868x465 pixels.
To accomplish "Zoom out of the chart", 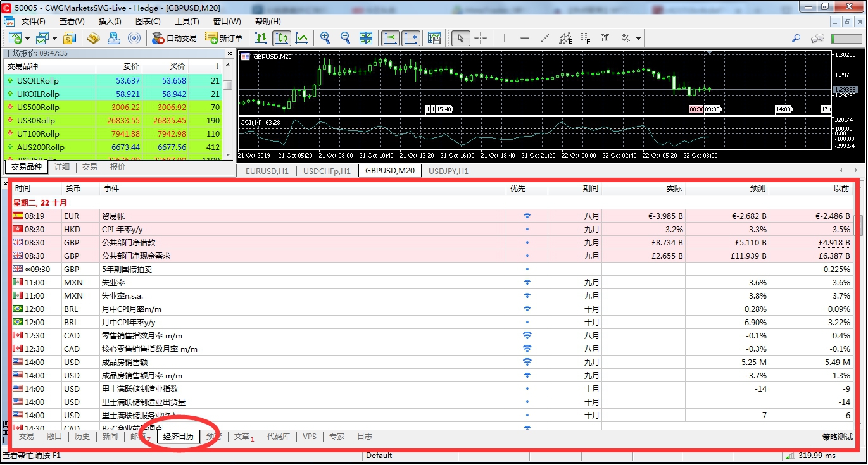I will (345, 39).
